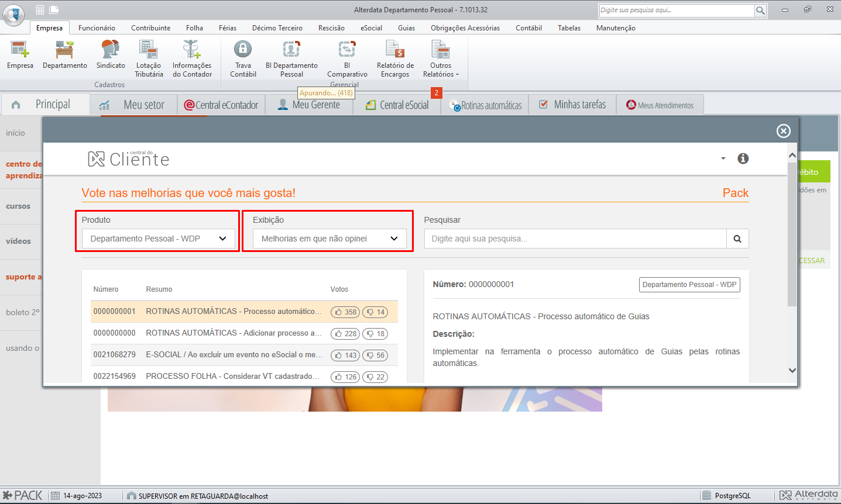Open the Empresa cadastro icon
This screenshot has width=841, height=504.
point(20,55)
